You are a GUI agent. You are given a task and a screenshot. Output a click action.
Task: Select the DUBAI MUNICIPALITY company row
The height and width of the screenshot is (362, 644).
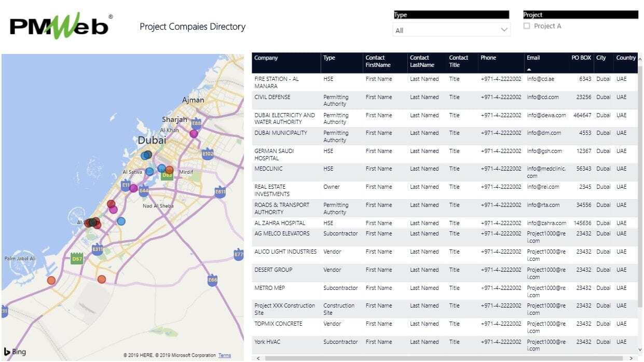pyautogui.click(x=281, y=133)
